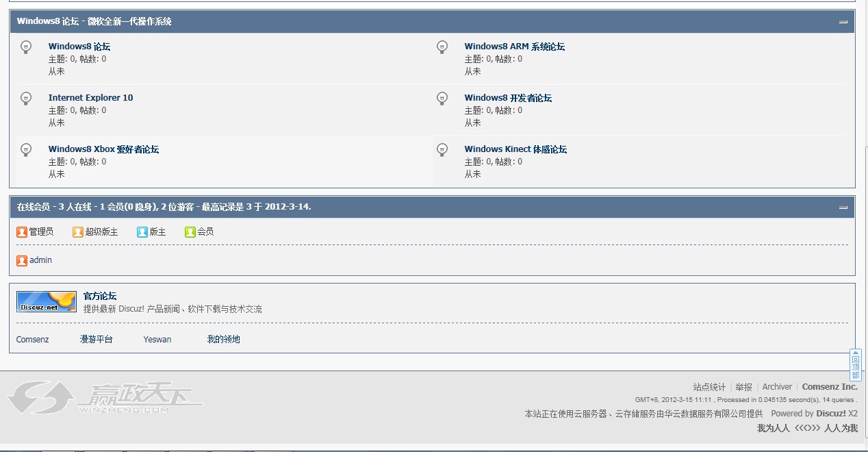Viewport: 868px width, 452px height.
Task: Click the Discuz! powered-by link
Action: point(831,414)
